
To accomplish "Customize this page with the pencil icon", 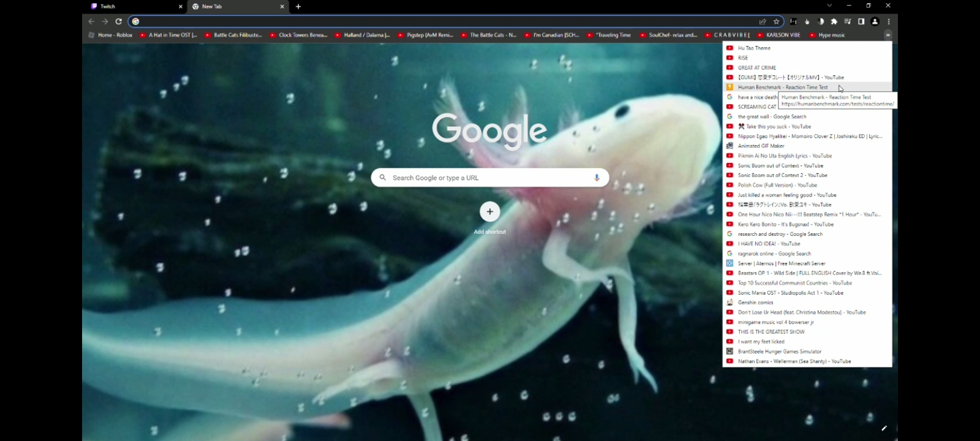I will (884, 428).
